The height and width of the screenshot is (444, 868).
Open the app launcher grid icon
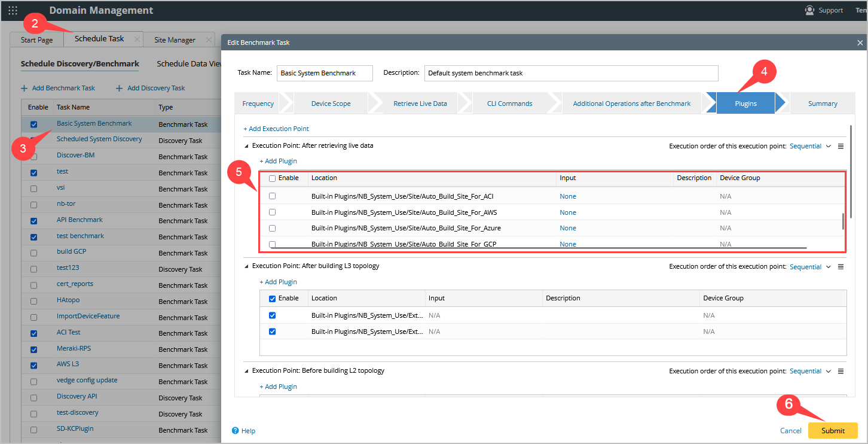pos(13,10)
